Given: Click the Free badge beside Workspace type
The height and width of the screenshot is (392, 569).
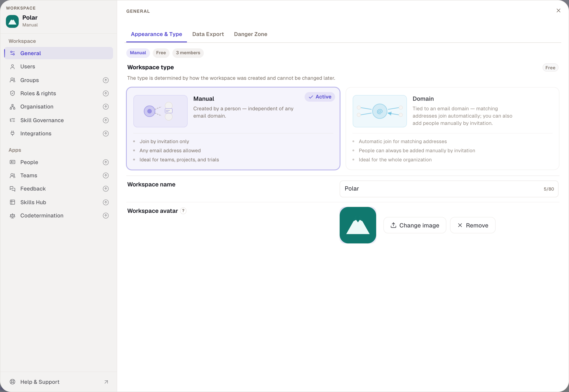Looking at the screenshot, I should tap(550, 68).
